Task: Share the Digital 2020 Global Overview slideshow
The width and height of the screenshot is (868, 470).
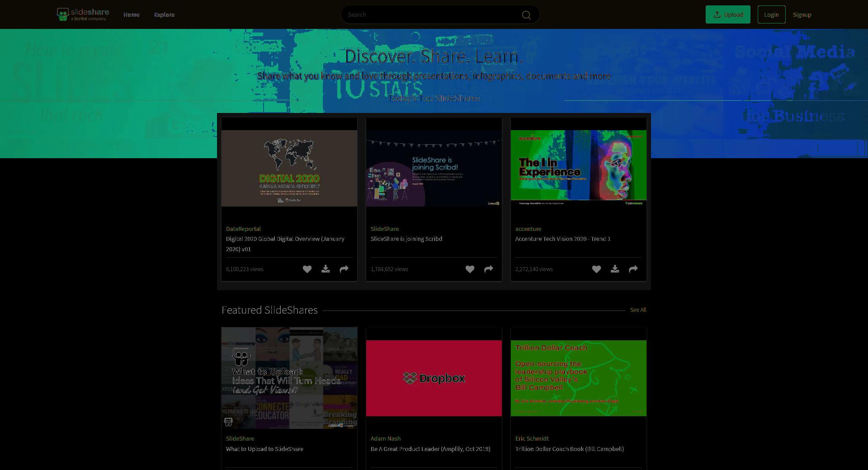Action: point(344,269)
